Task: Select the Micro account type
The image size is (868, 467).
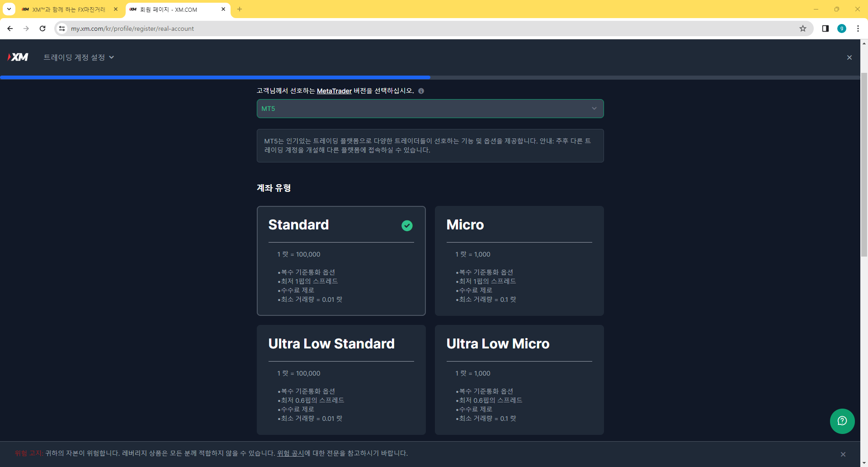Action: pyautogui.click(x=519, y=261)
